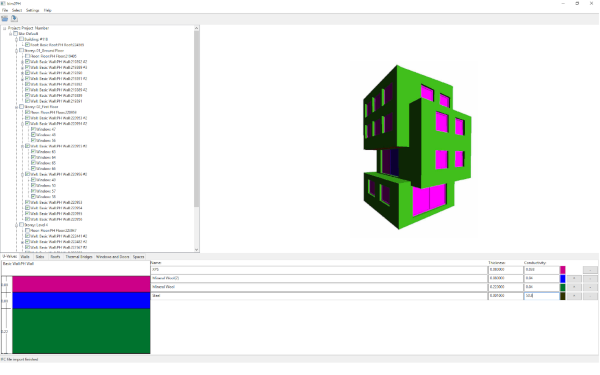Collapse the Project Number root node
Viewport: 600px width, 375px height.
(5, 28)
